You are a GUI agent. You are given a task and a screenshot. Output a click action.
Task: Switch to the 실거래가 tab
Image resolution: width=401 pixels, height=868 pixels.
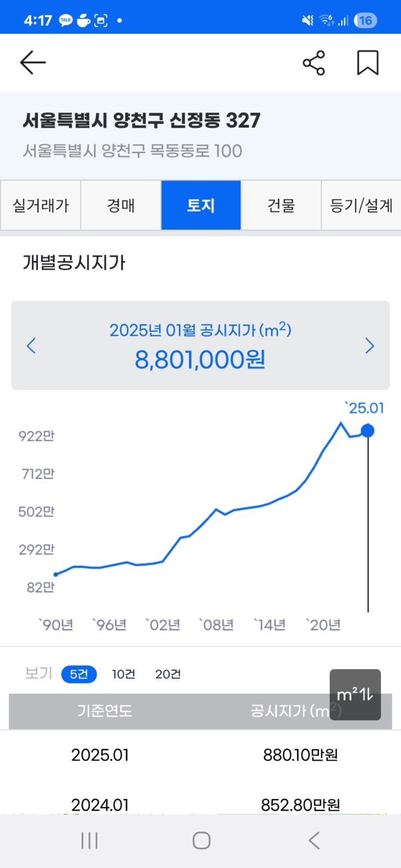click(x=40, y=205)
